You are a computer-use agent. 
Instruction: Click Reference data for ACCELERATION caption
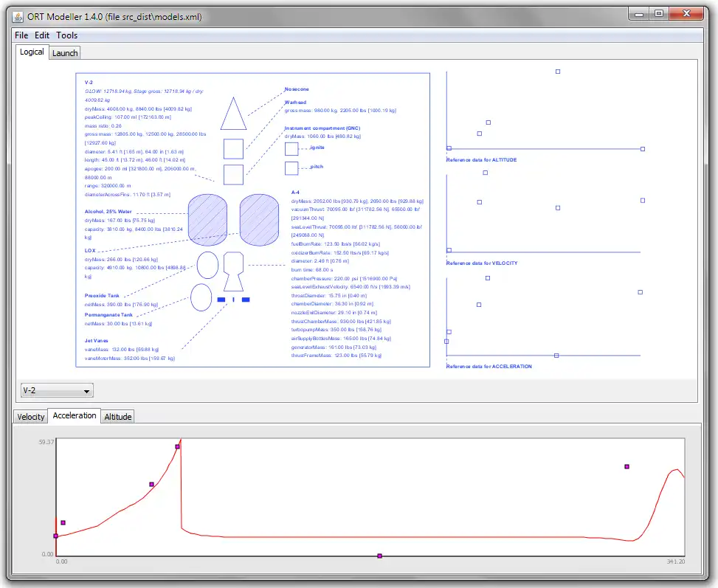[489, 367]
